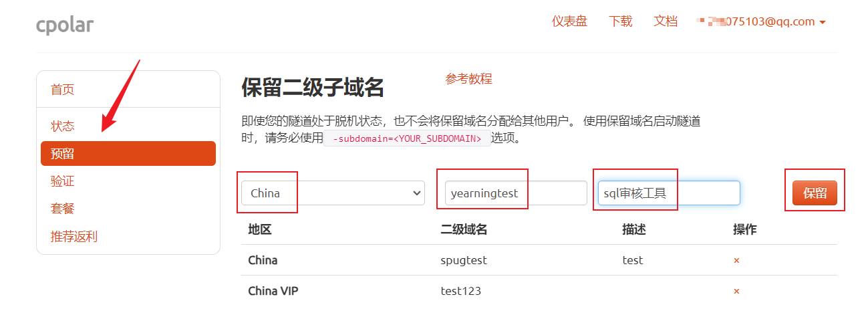Click the 保留 reserve button

pos(815,193)
